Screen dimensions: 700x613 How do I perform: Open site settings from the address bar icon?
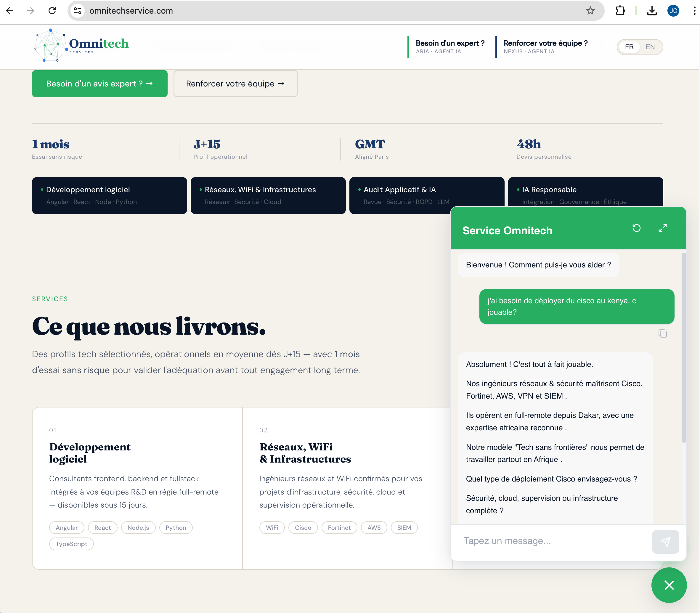click(78, 11)
